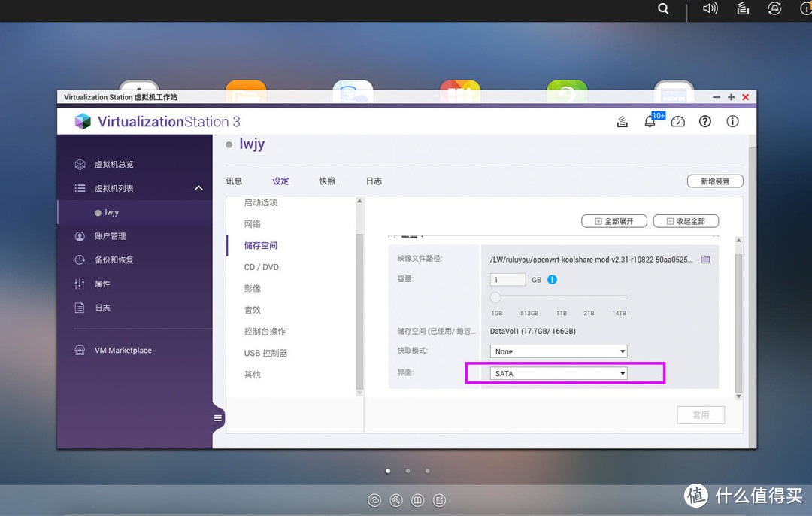Click the volume speaker icon
Viewport: 812px width, 516px height.
coord(710,8)
